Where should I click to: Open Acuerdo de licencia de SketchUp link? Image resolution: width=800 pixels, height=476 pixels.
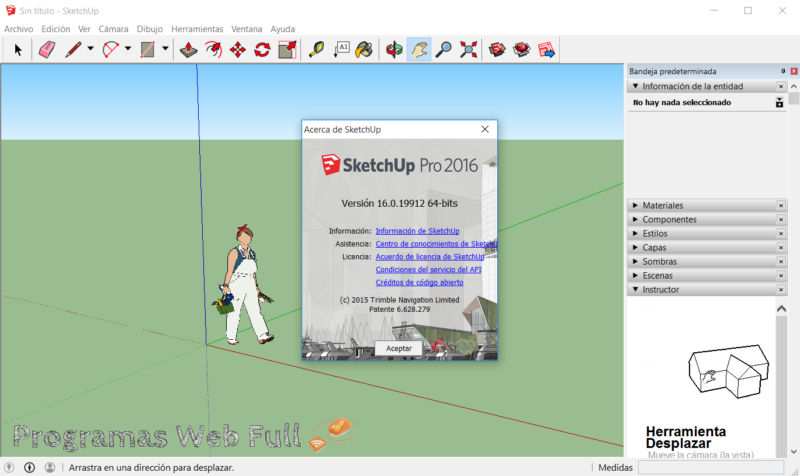(x=430, y=257)
